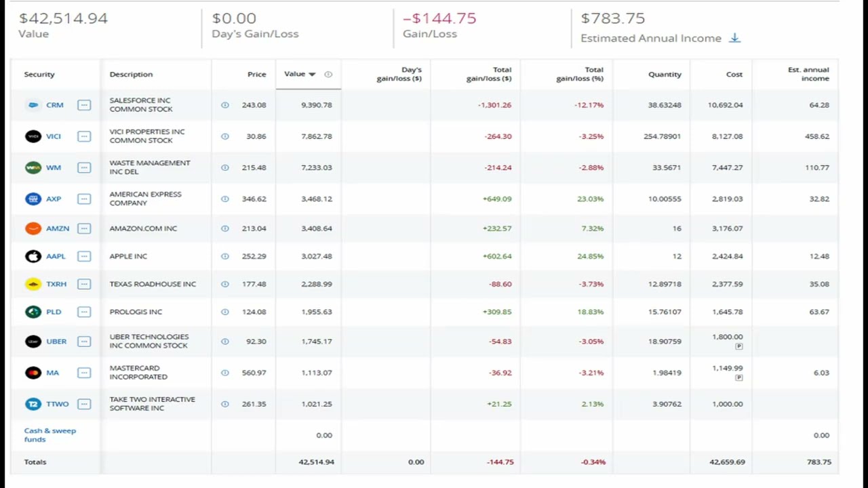Open the Cash & sweep funds link
Image resolution: width=868 pixels, height=488 pixels.
coord(50,435)
